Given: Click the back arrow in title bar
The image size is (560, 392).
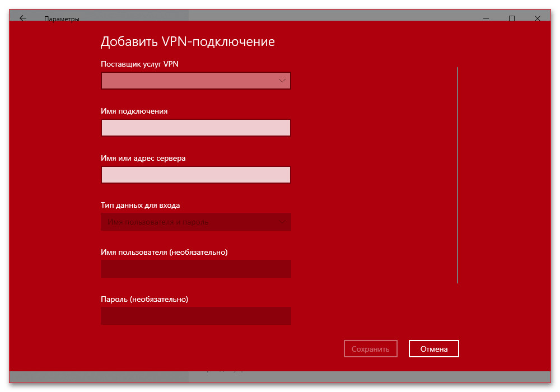Looking at the screenshot, I should [x=23, y=18].
